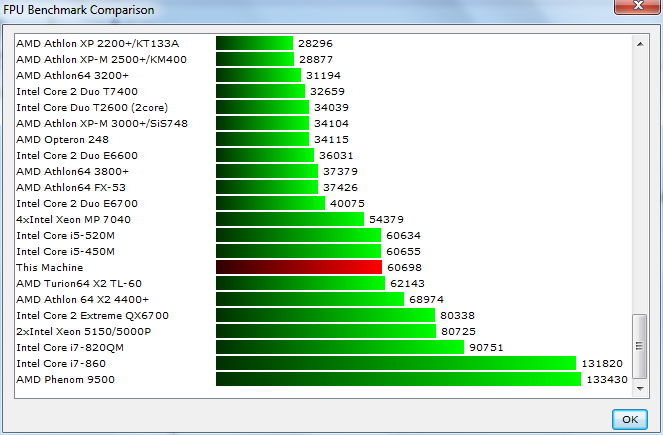Click Intel Core 2 Duo E6700 label
The image size is (663, 435).
77,203
